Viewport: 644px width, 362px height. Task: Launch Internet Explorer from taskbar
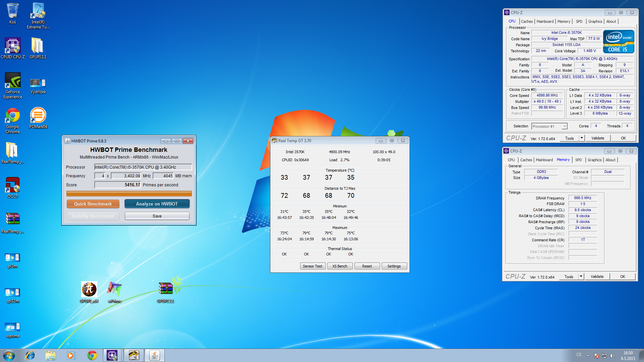point(30,355)
